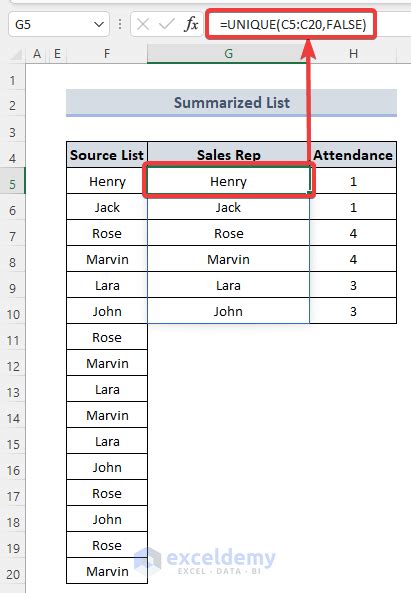Click the UNIQUE formula in formula bar
Image resolution: width=411 pixels, height=593 pixels.
(x=293, y=25)
